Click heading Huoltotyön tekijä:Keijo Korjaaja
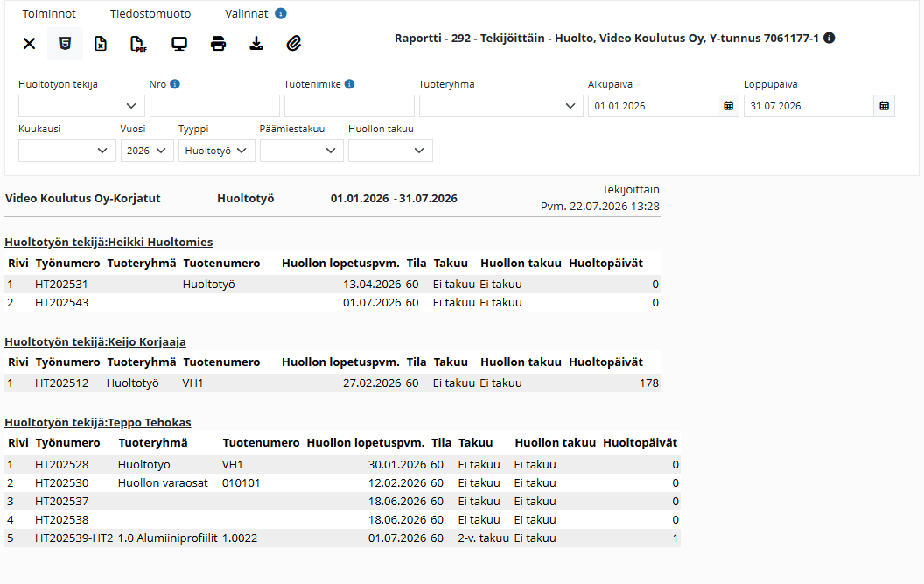Image resolution: width=924 pixels, height=584 pixels. pyautogui.click(x=94, y=342)
